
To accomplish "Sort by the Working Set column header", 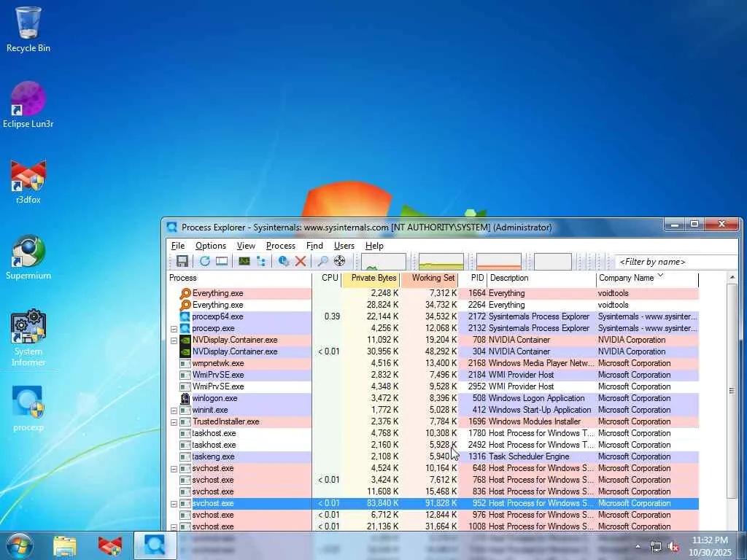I will tap(430, 278).
